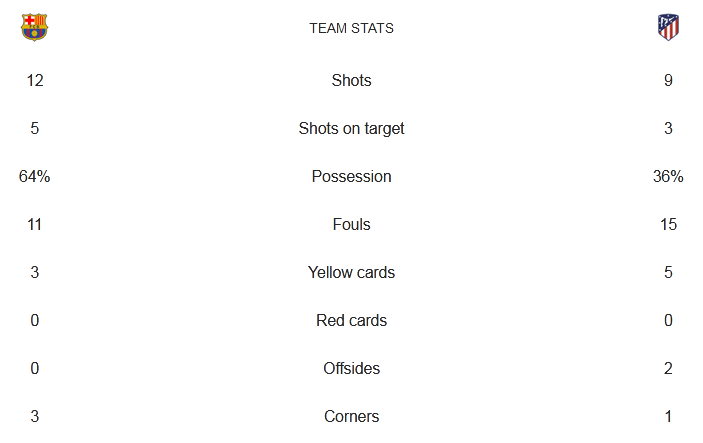Select the TEAM STATS heading

point(352,28)
